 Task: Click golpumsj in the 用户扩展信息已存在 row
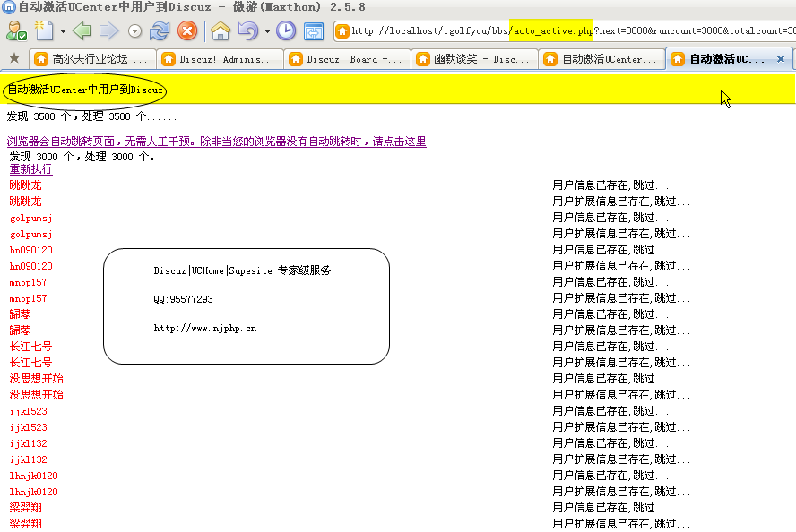pos(31,235)
